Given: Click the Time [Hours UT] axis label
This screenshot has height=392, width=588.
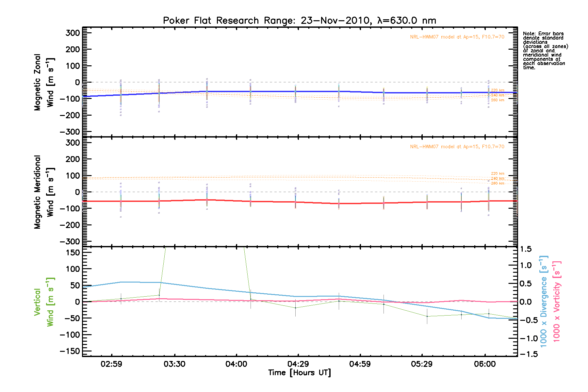Looking at the screenshot, I should tap(299, 373).
